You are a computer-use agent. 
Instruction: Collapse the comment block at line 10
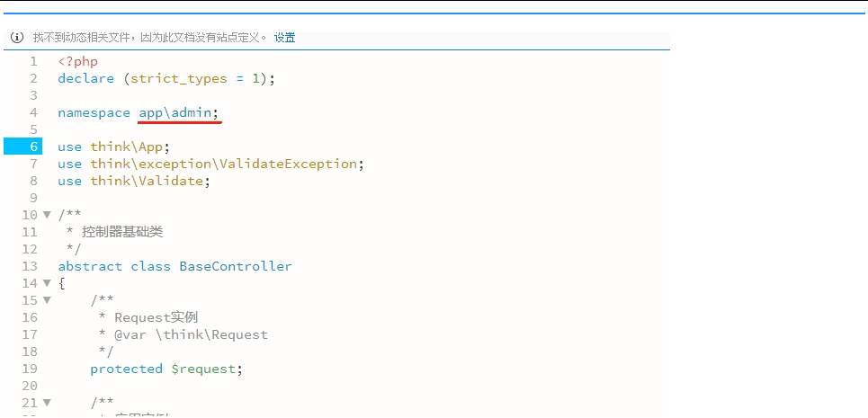pyautogui.click(x=47, y=215)
